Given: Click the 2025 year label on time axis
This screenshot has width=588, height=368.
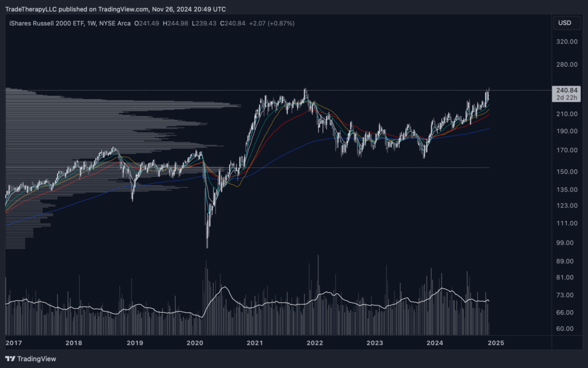Looking at the screenshot, I should point(496,343).
